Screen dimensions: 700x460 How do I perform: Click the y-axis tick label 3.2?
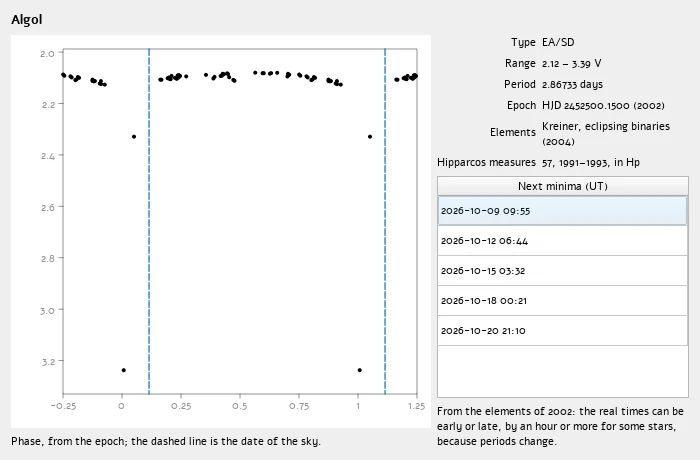47,361
